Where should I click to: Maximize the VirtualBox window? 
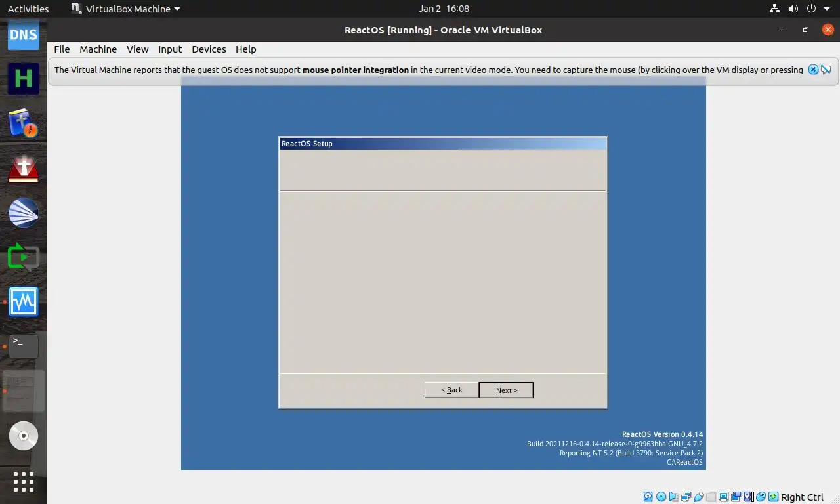pyautogui.click(x=805, y=30)
